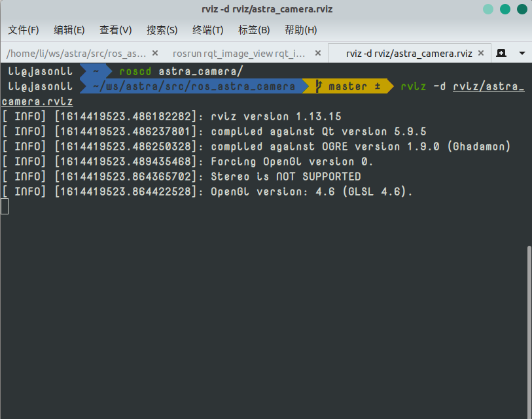Open the 编辑(E) menu
This screenshot has width=532, height=419.
point(69,30)
